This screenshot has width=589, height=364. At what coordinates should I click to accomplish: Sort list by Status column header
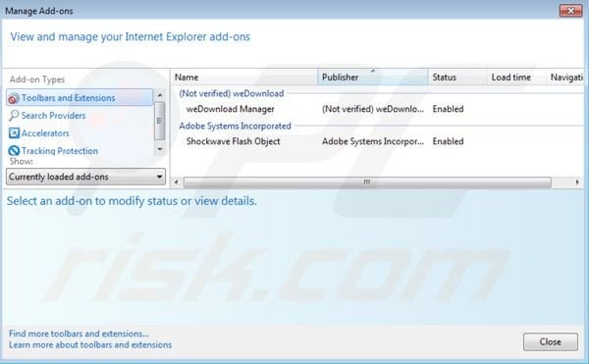[x=457, y=78]
